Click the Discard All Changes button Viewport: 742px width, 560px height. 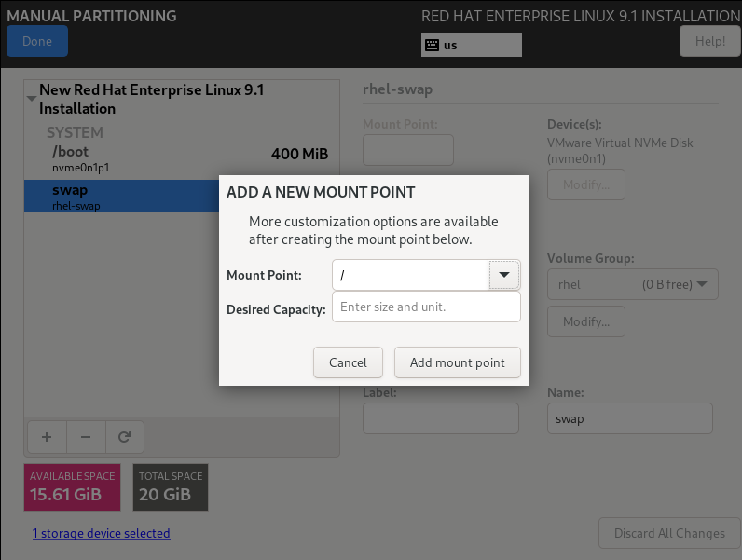[669, 533]
